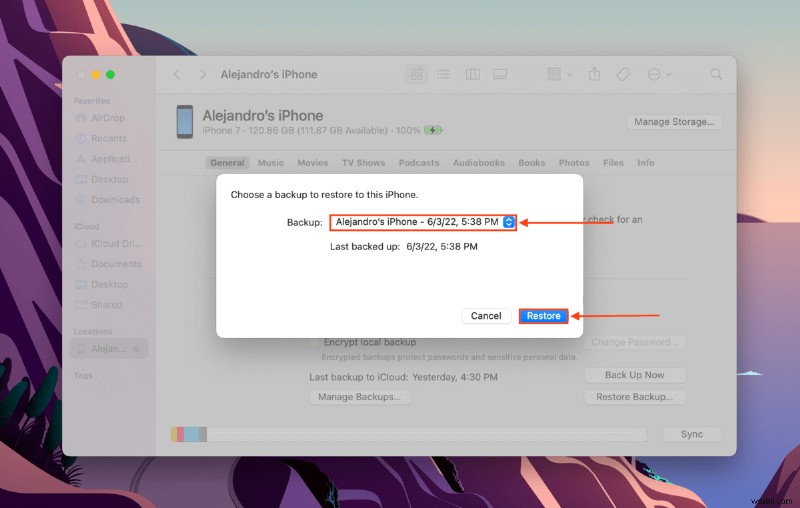Click the Edit Tags toolbar icon
This screenshot has width=800, height=508.
623,74
